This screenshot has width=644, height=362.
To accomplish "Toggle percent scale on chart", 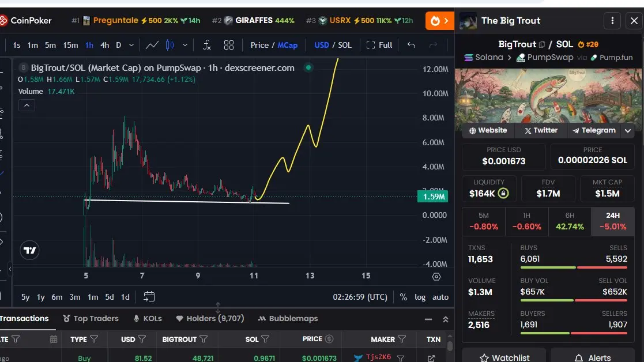I will point(404,297).
